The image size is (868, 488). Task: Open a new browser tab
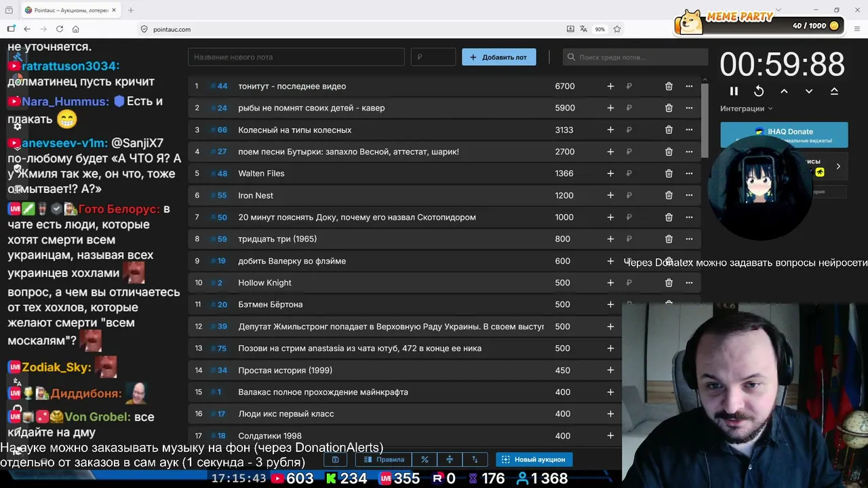click(131, 10)
